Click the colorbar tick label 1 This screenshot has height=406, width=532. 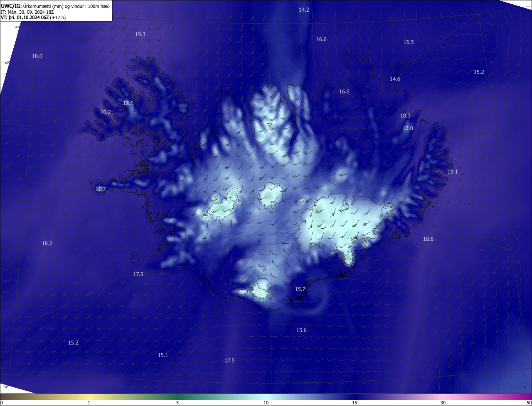point(89,403)
